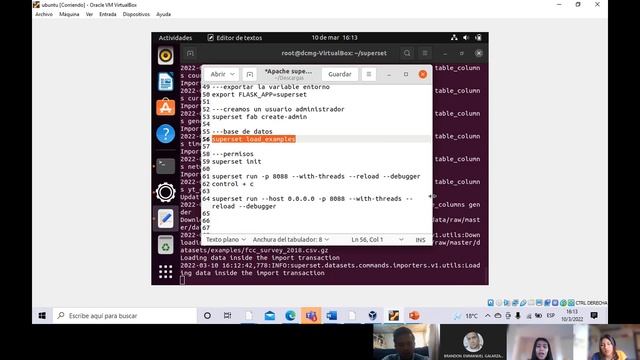The height and width of the screenshot is (360, 640).
Task: Click the Ubuntu battery icon in top bar
Action: (x=478, y=38)
